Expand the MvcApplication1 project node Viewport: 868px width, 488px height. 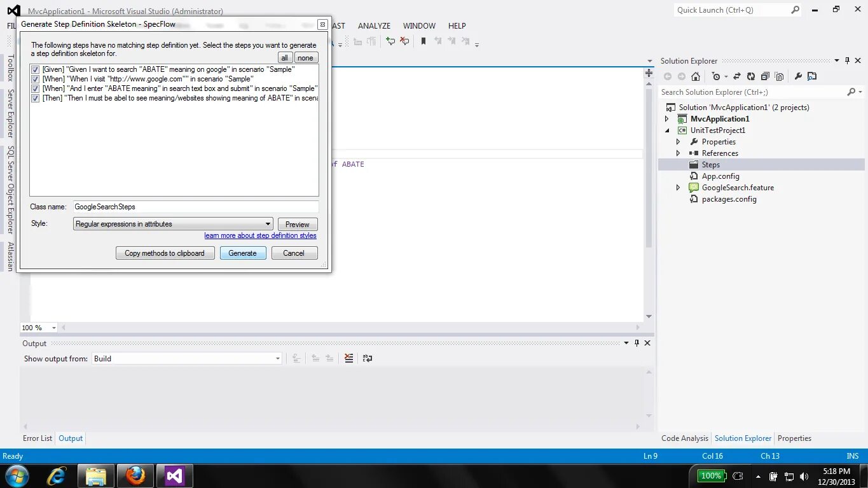[x=667, y=119]
